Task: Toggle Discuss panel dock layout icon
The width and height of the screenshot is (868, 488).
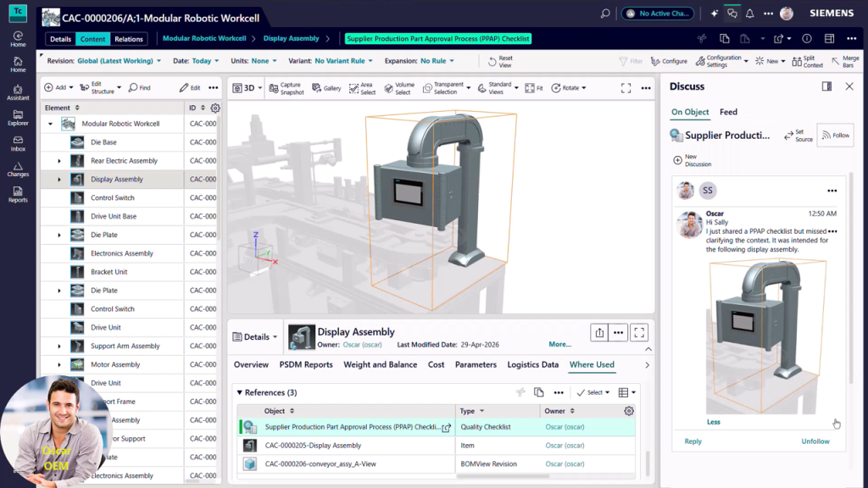Action: pos(826,86)
